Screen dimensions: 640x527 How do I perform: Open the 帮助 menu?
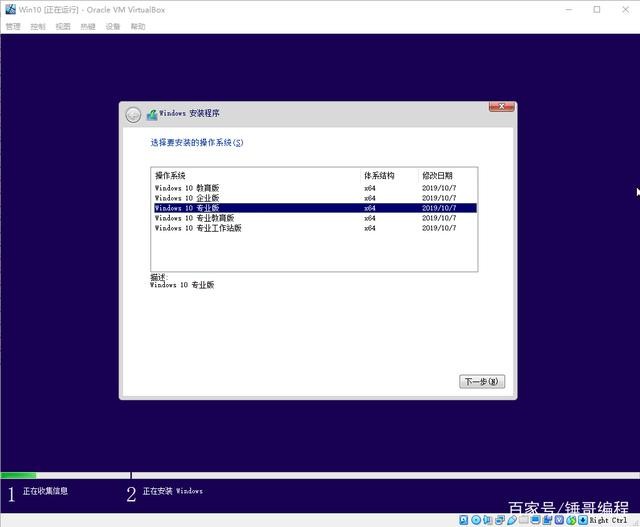coord(138,27)
